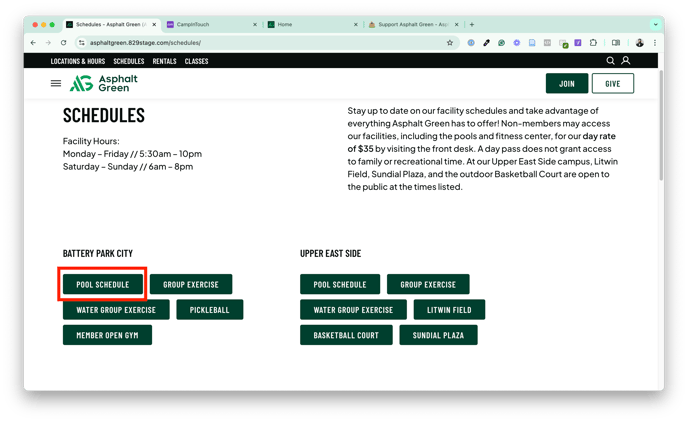This screenshot has height=422, width=688.
Task: Select Classes in the top navigation
Action: pyautogui.click(x=196, y=61)
